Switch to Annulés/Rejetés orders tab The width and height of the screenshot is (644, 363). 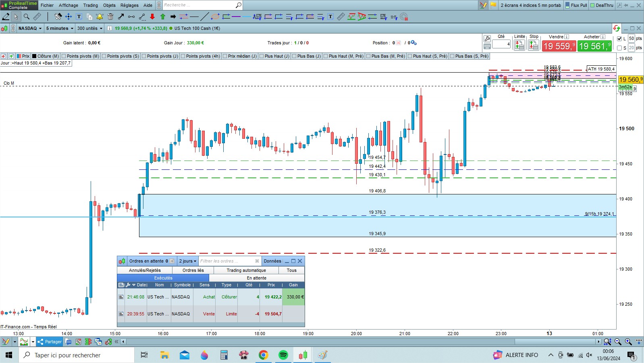tap(145, 270)
